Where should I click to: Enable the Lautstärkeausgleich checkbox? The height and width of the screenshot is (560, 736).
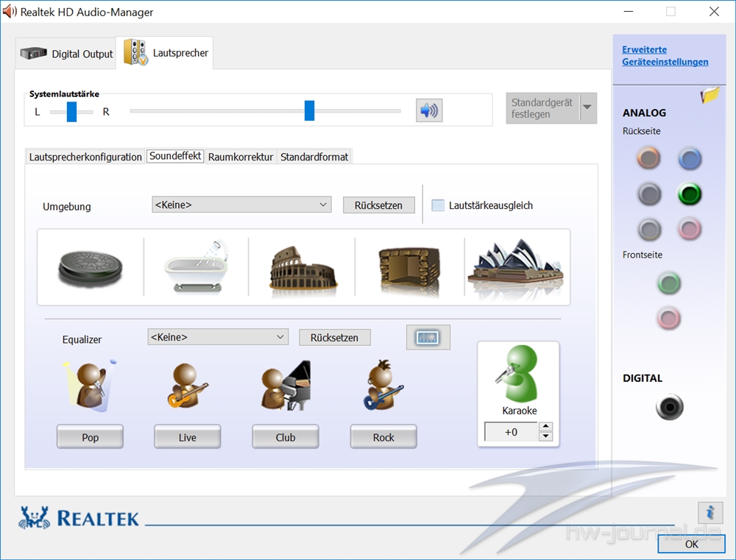[x=437, y=205]
